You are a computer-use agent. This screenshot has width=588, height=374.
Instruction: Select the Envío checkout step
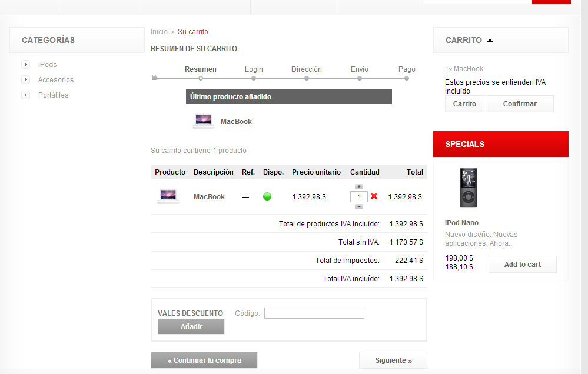coord(359,69)
